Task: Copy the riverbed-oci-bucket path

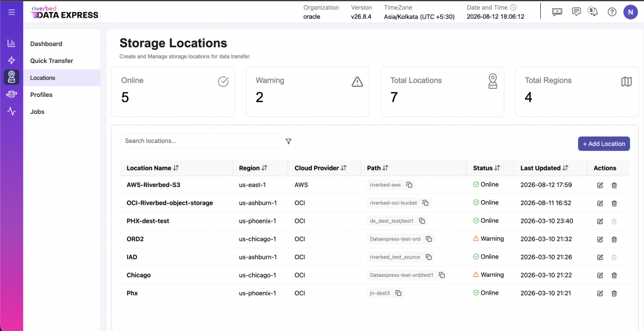Action: click(x=426, y=203)
